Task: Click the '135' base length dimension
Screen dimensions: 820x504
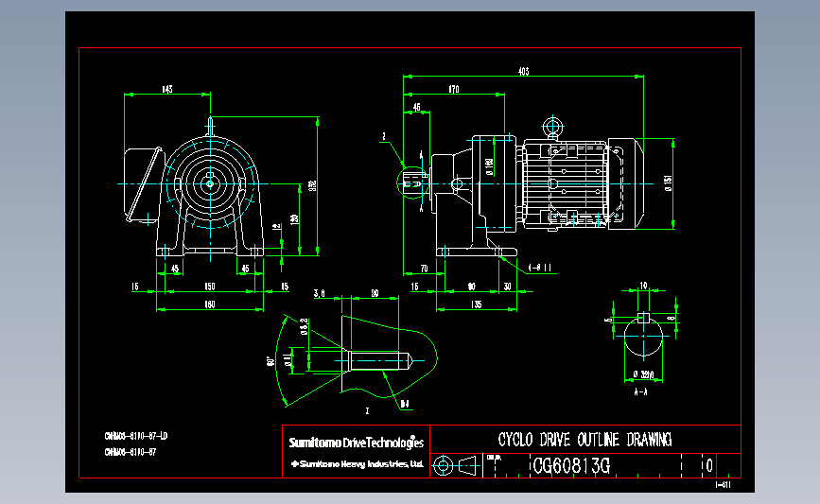Action: click(x=477, y=304)
